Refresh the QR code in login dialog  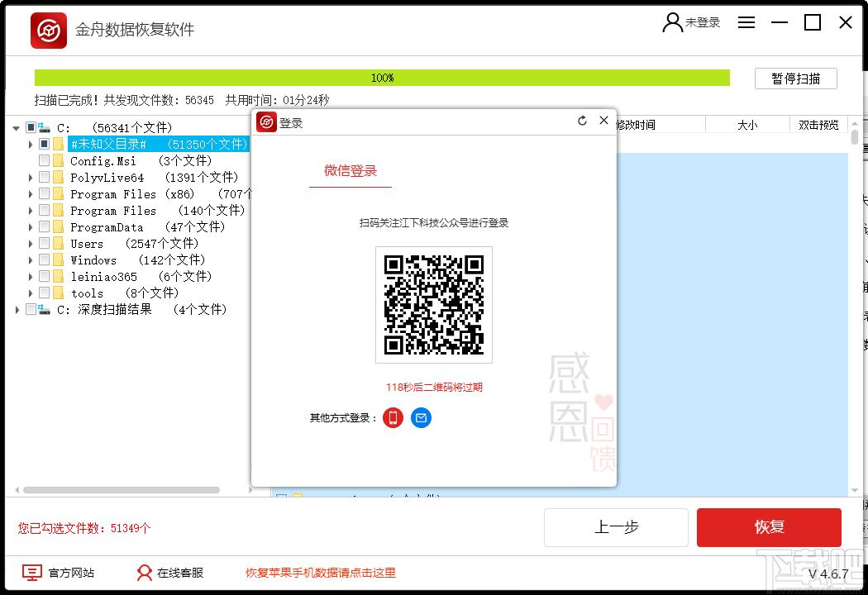coord(582,121)
